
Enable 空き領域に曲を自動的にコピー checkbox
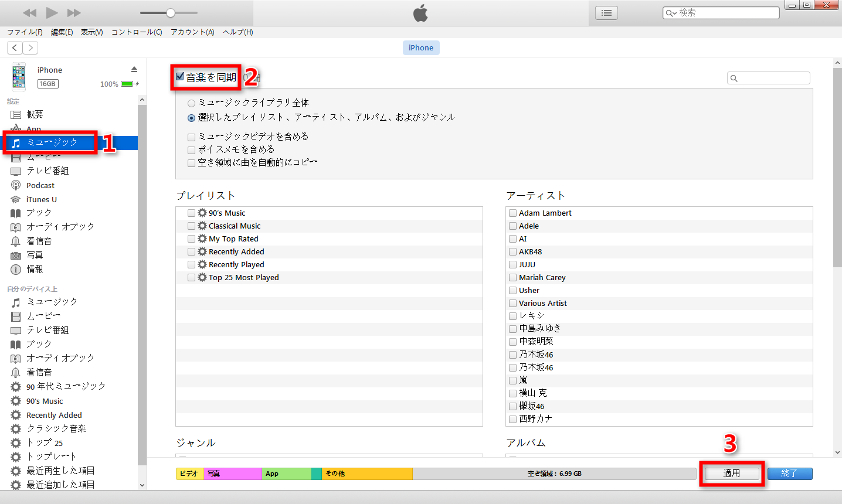pos(191,163)
